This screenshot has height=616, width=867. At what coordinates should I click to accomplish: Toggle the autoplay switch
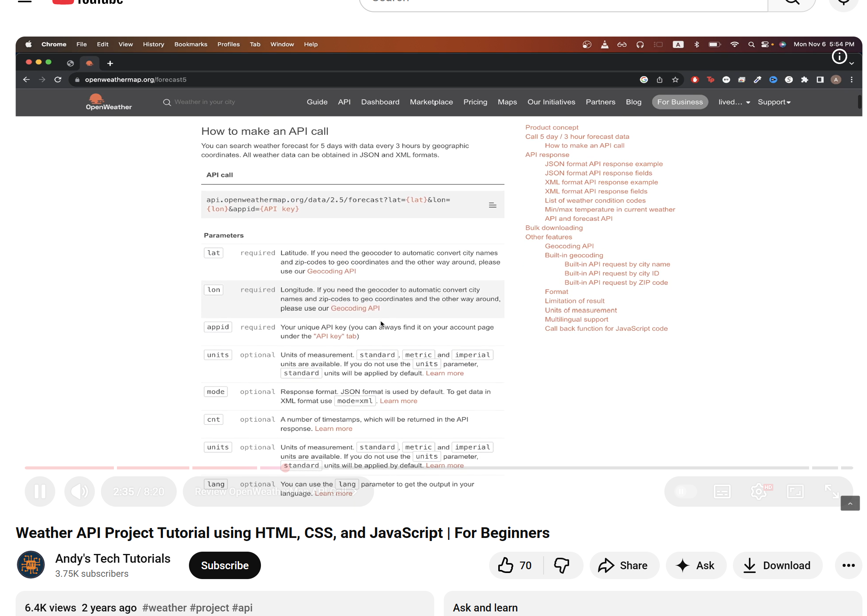pyautogui.click(x=685, y=492)
